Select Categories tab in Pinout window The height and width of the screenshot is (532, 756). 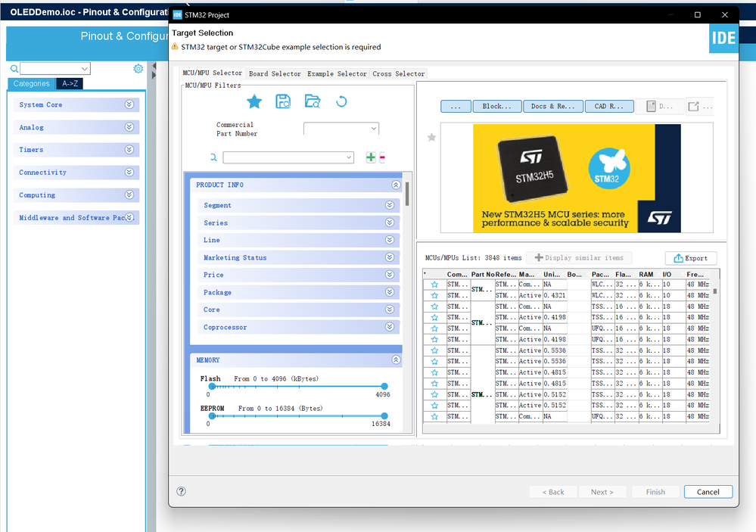(x=31, y=83)
